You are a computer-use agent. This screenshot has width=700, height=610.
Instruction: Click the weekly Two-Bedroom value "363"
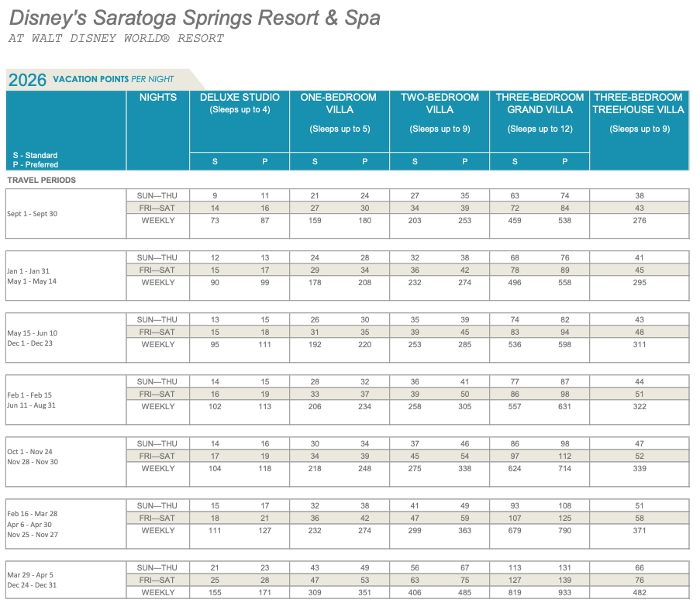pyautogui.click(x=465, y=531)
